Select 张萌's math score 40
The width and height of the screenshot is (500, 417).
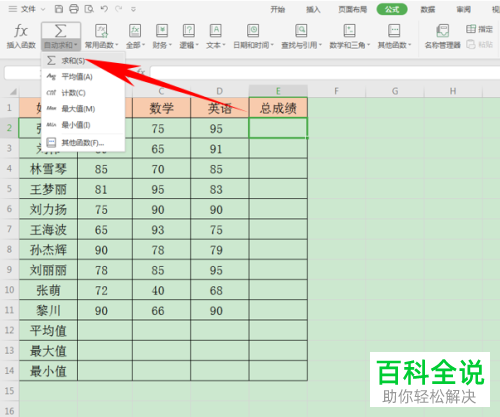161,290
